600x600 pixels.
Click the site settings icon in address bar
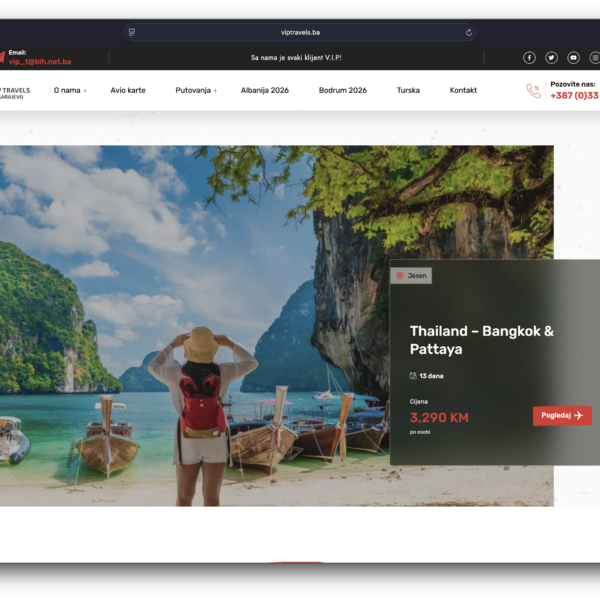click(x=132, y=32)
